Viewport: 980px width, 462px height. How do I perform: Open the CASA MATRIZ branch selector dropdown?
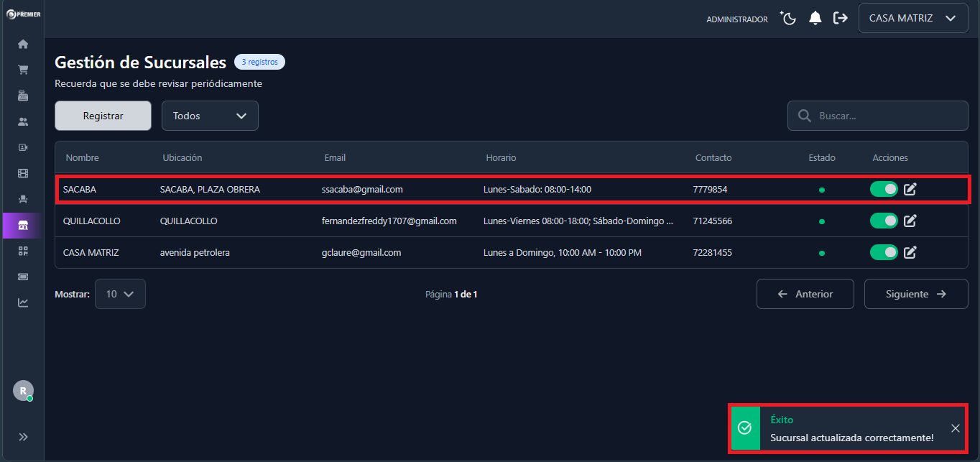(x=912, y=19)
